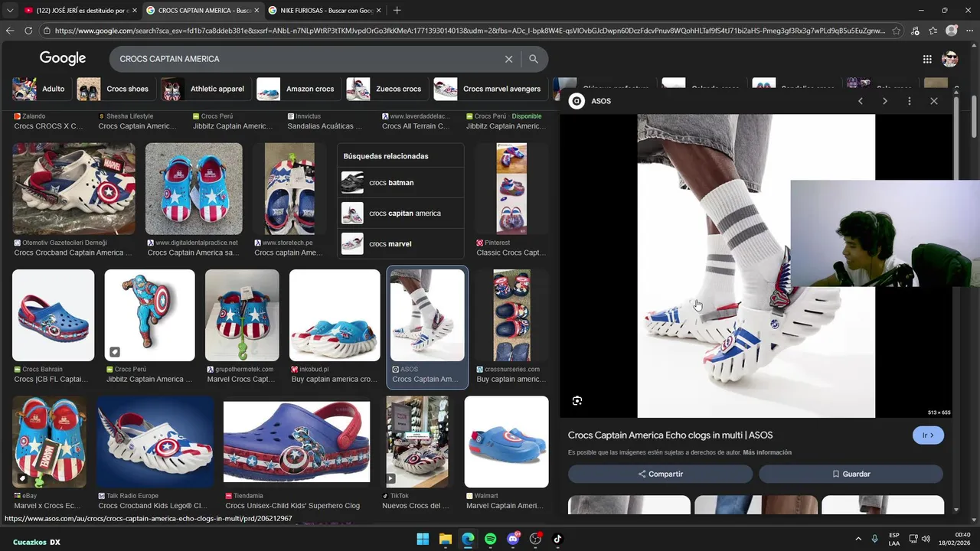Open Discord from the taskbar
Image resolution: width=980 pixels, height=551 pixels.
513,539
